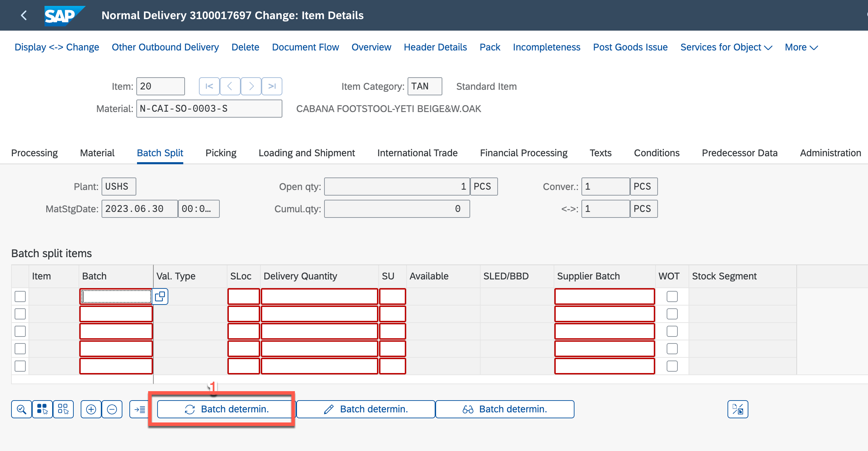Screen dimensions: 868x451
Task: Click the insert row plus icon
Action: [x=91, y=409]
